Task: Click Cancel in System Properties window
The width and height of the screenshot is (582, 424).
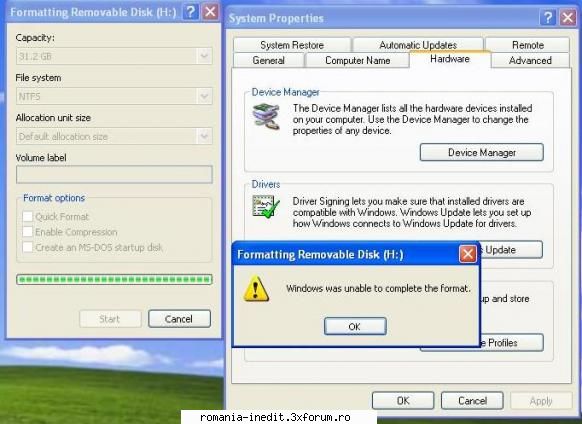Action: 472,401
